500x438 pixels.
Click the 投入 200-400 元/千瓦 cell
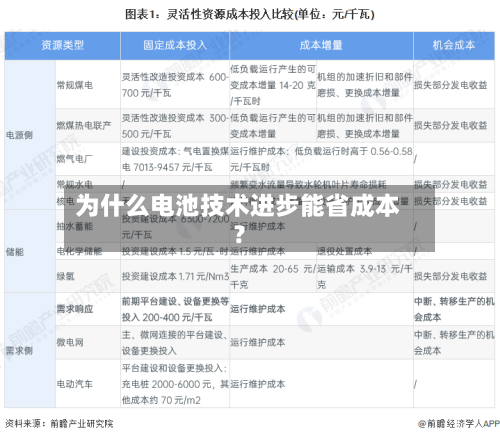tap(175, 309)
